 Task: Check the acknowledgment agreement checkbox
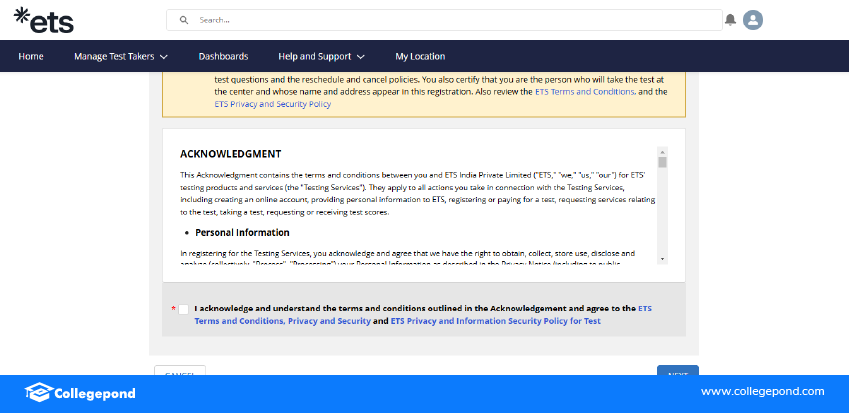(x=183, y=310)
